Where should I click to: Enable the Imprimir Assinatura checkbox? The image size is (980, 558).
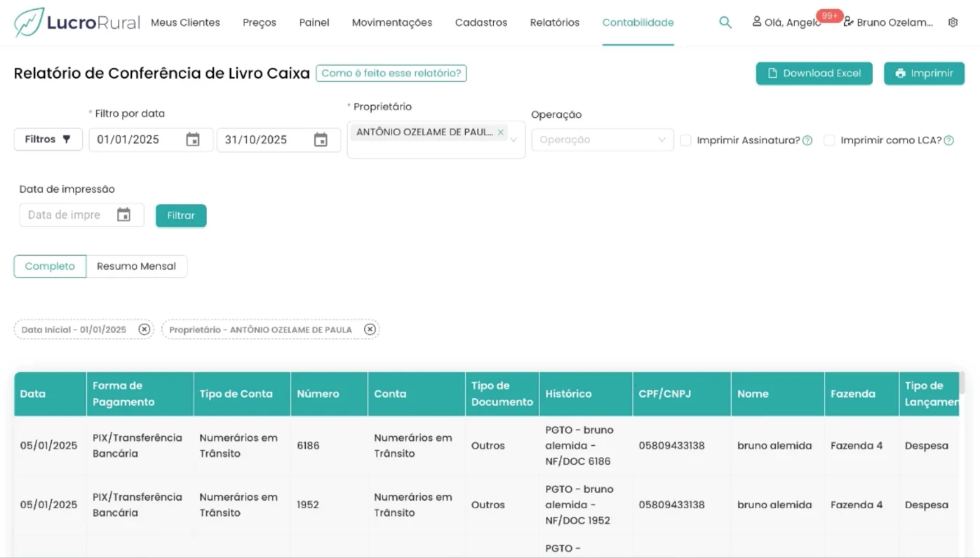pyautogui.click(x=685, y=140)
